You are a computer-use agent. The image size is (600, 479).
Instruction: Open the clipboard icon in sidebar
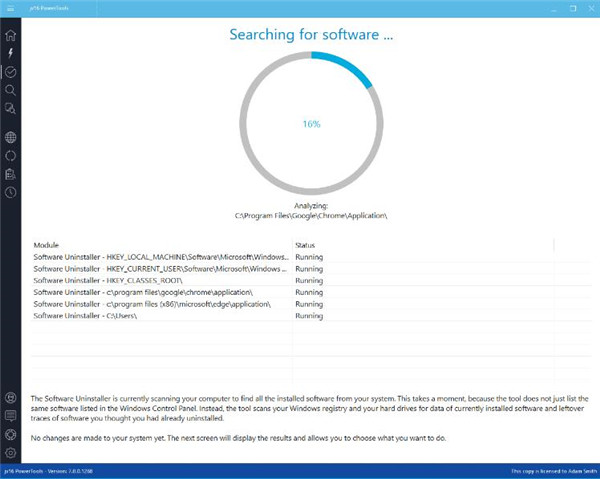pyautogui.click(x=10, y=173)
